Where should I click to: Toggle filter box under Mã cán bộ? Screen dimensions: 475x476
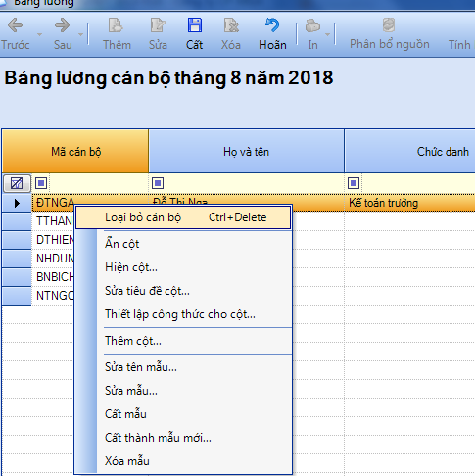point(41,183)
